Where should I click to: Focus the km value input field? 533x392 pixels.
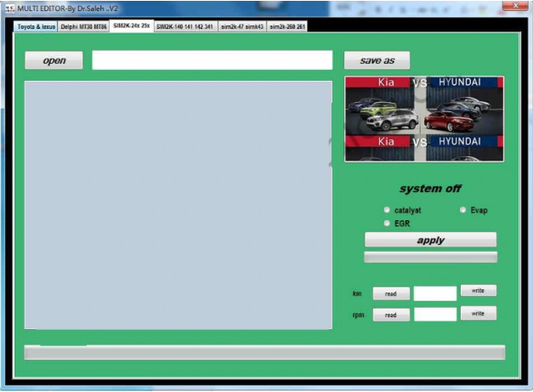434,293
